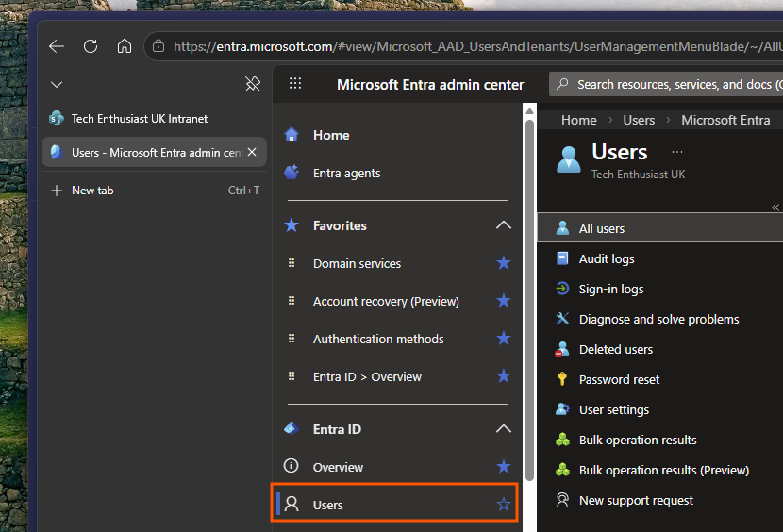Viewport: 783px width, 532px height.
Task: Open Authentication methods favorite
Action: pyautogui.click(x=378, y=340)
